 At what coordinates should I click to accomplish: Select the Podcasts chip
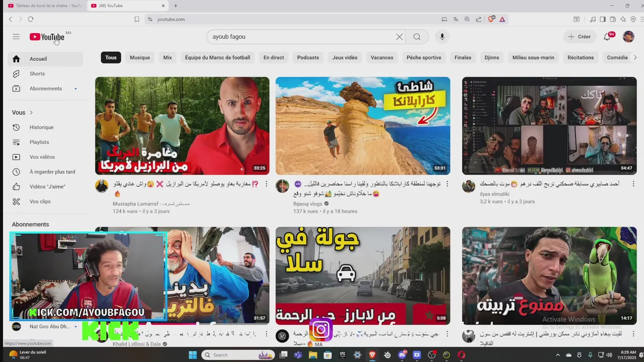click(308, 57)
